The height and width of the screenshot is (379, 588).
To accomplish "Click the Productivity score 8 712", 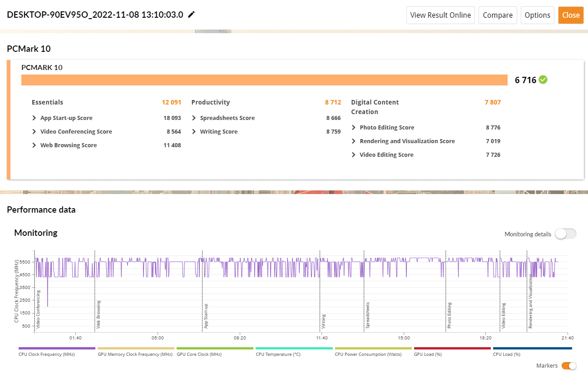I will [x=333, y=102].
